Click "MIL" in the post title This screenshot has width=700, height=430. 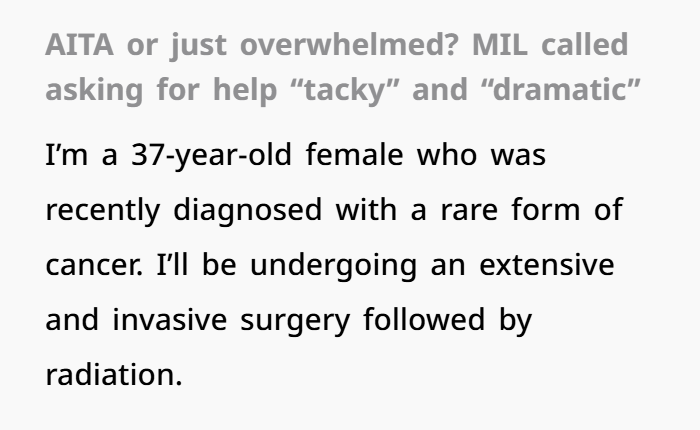500,45
